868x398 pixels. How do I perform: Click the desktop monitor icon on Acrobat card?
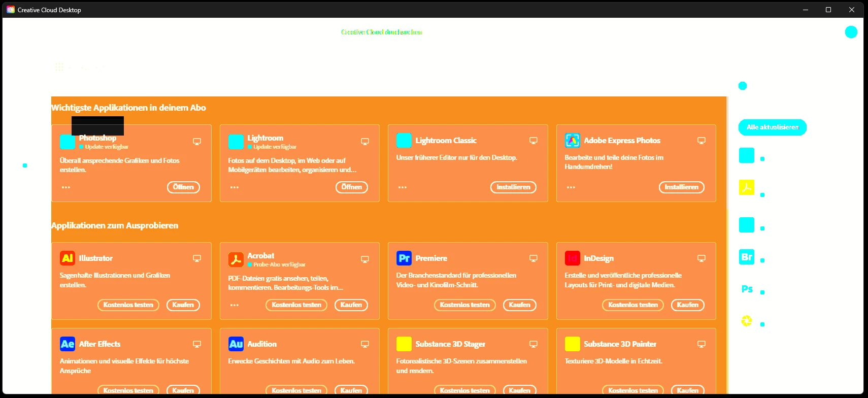pos(365,259)
